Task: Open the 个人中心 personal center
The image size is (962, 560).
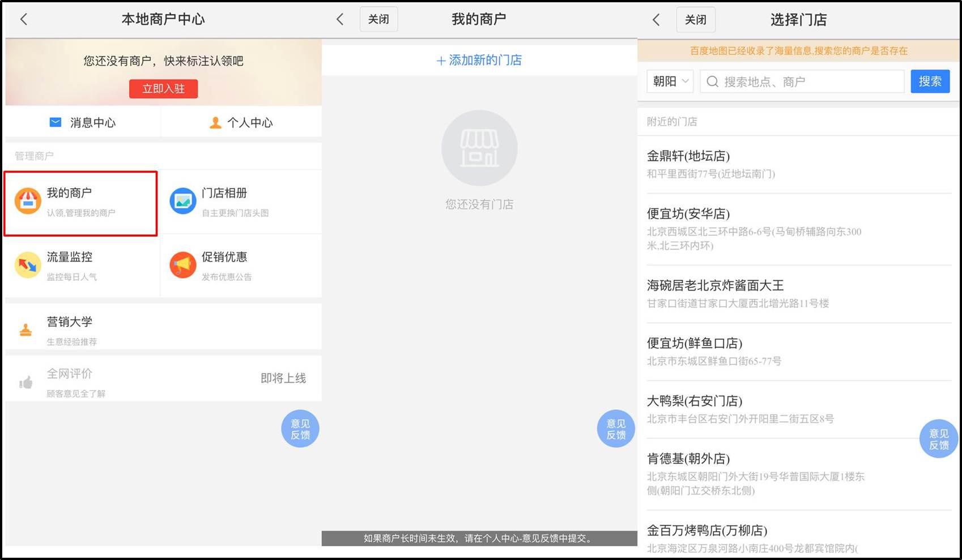Action: point(241,122)
